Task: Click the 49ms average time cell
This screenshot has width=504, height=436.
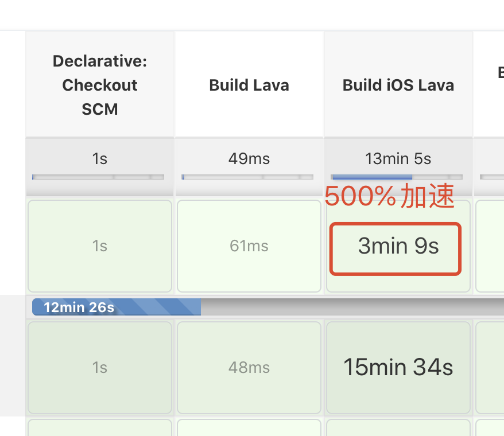Action: (249, 158)
